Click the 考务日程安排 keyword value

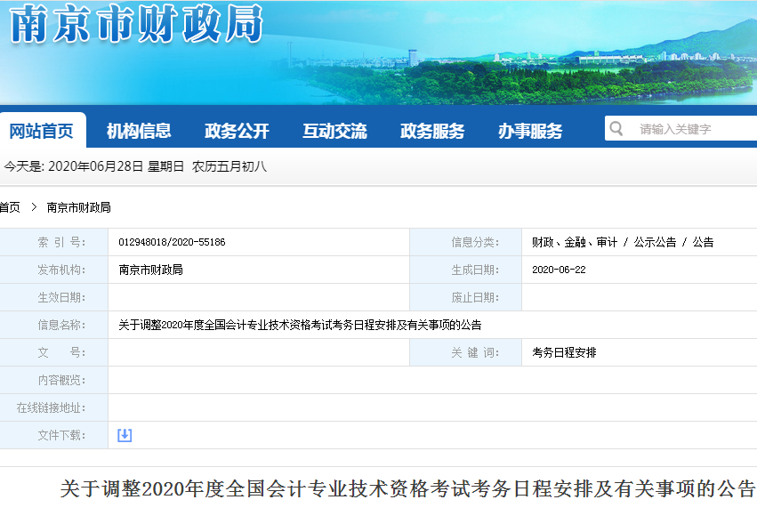coord(564,352)
